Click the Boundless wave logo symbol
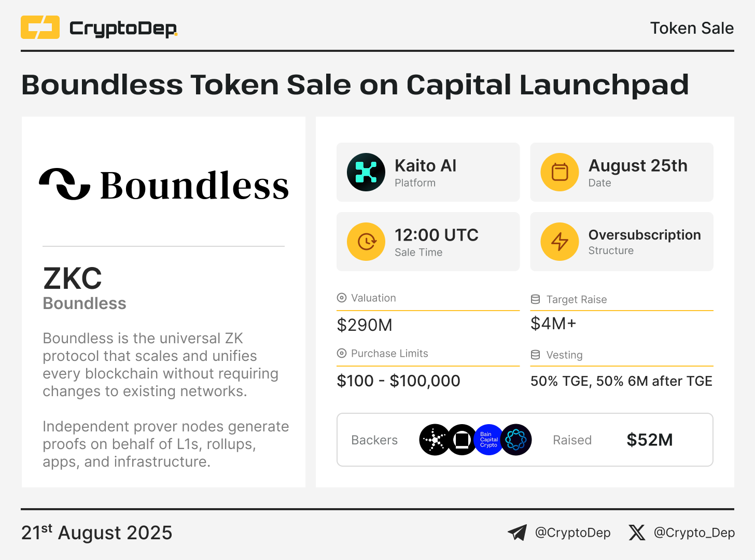The height and width of the screenshot is (560, 755). [x=65, y=184]
